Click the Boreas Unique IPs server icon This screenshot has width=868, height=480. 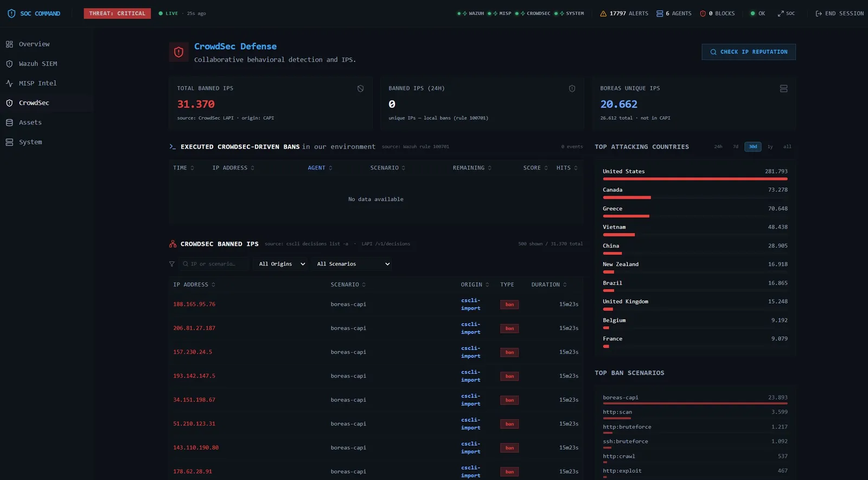[783, 89]
